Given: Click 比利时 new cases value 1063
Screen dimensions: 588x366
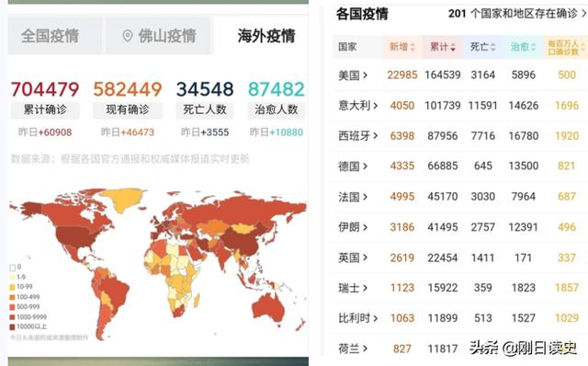Looking at the screenshot, I should (402, 318).
